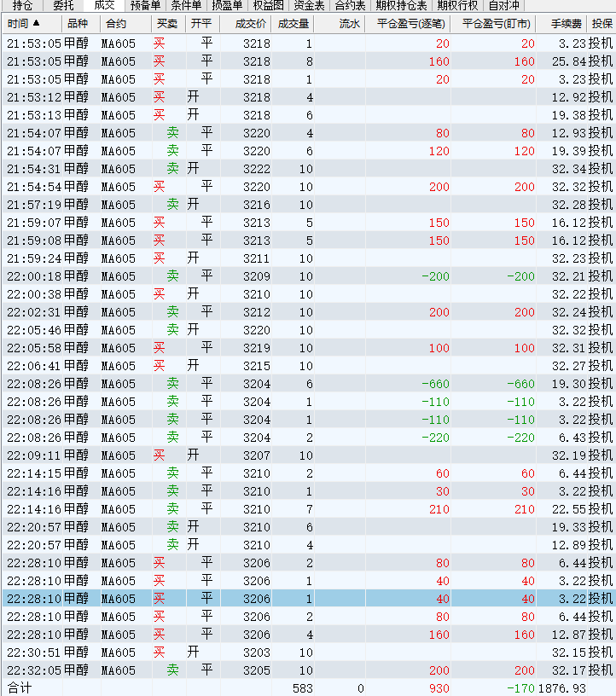Click total profit 930
The height and width of the screenshot is (696, 616).
(439, 688)
